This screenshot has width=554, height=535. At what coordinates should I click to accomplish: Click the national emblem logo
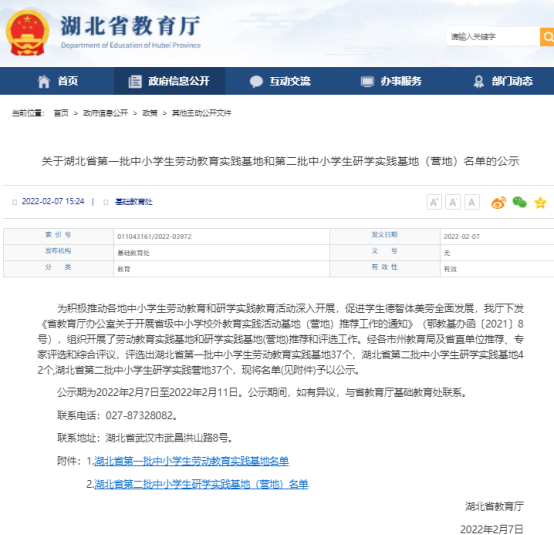pos(27,33)
